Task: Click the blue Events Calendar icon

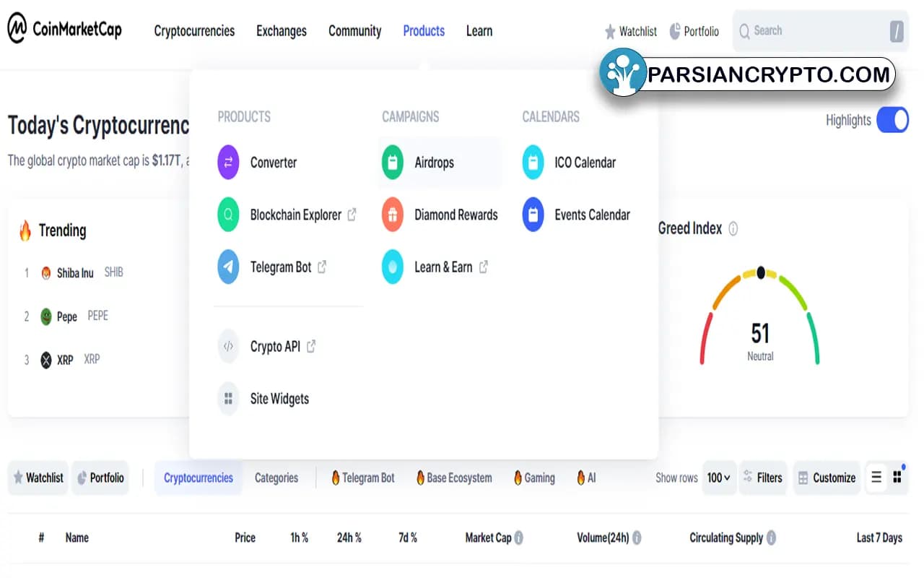Action: click(533, 215)
